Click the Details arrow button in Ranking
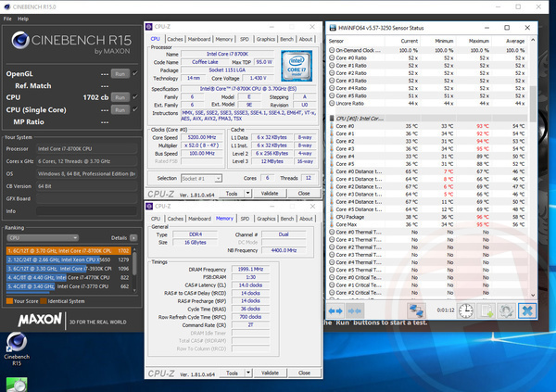 tap(133, 237)
